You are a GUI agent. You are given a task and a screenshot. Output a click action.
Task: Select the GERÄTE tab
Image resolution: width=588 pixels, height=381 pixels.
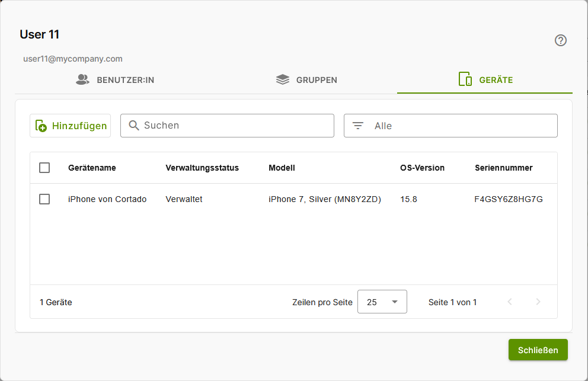(x=485, y=79)
